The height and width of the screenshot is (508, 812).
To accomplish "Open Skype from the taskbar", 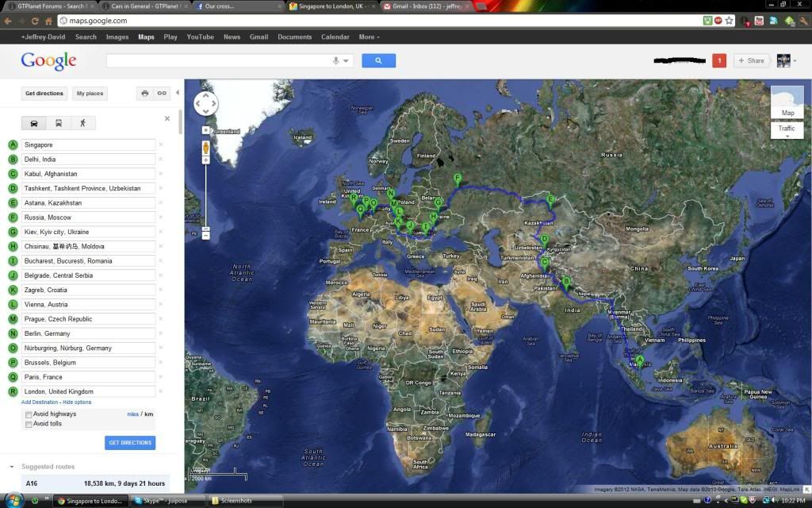I will (x=168, y=501).
